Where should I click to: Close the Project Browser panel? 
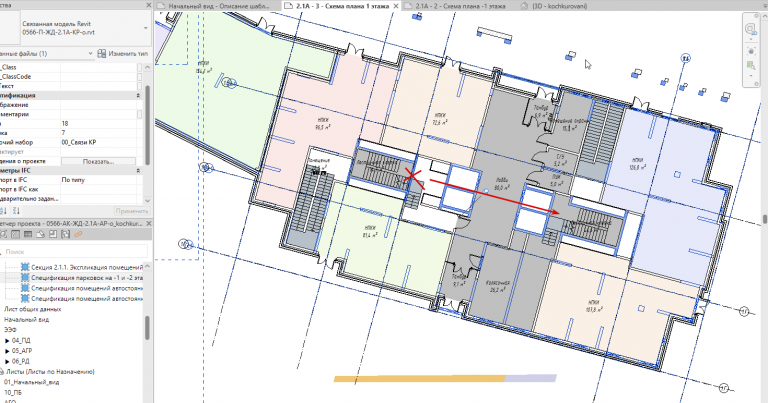coord(148,223)
